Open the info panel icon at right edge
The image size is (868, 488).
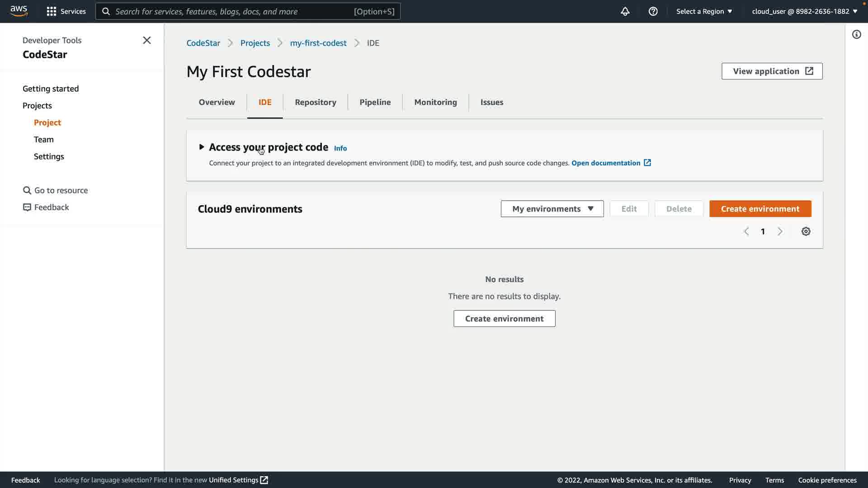click(x=856, y=34)
